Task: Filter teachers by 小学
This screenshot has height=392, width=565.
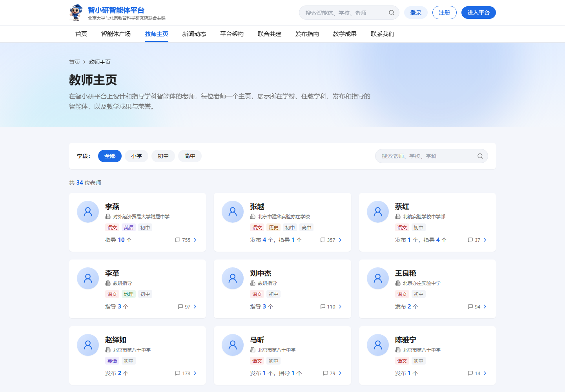Action: click(137, 156)
